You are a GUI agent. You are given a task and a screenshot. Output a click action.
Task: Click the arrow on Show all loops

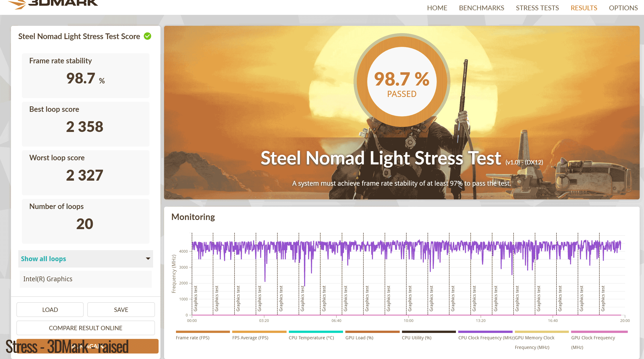pos(148,259)
